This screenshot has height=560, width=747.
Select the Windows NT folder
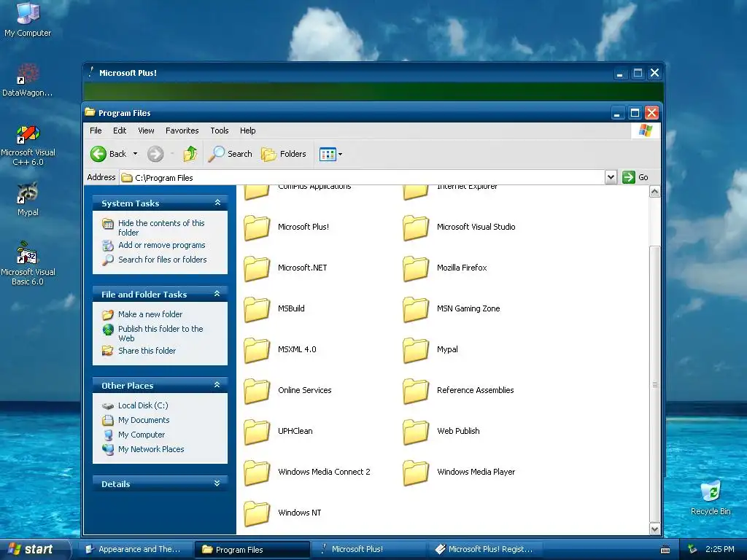pyautogui.click(x=282, y=513)
